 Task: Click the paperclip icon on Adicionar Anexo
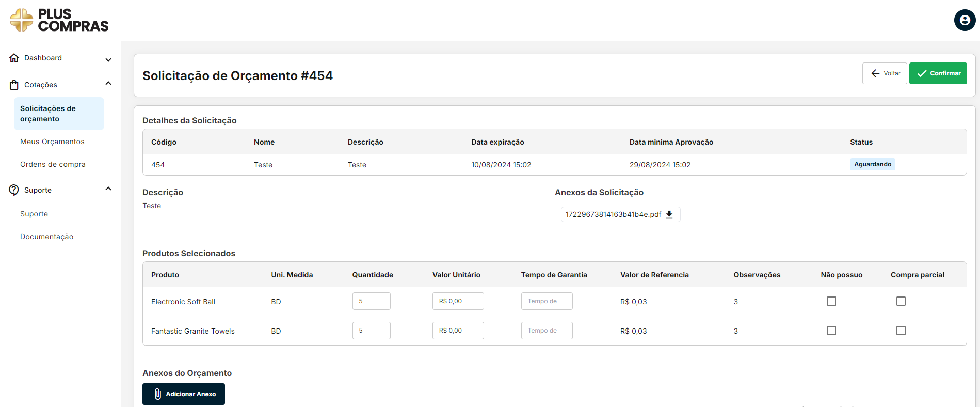click(x=158, y=394)
